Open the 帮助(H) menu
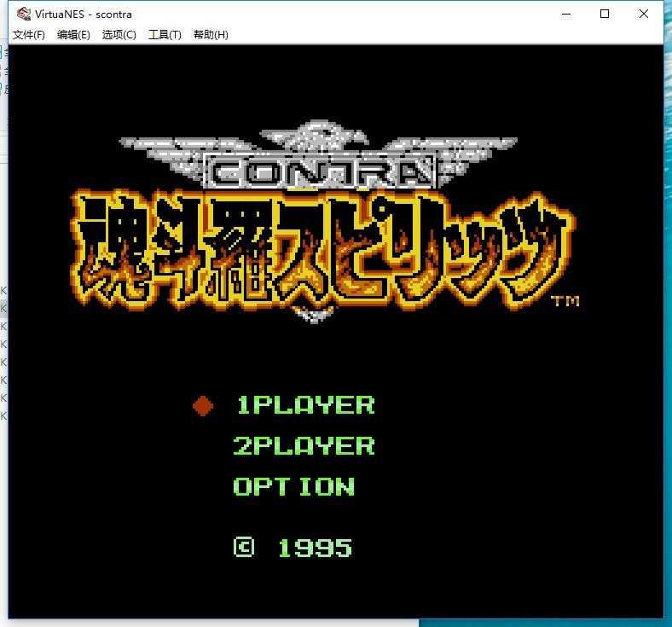Image resolution: width=672 pixels, height=627 pixels. [211, 35]
